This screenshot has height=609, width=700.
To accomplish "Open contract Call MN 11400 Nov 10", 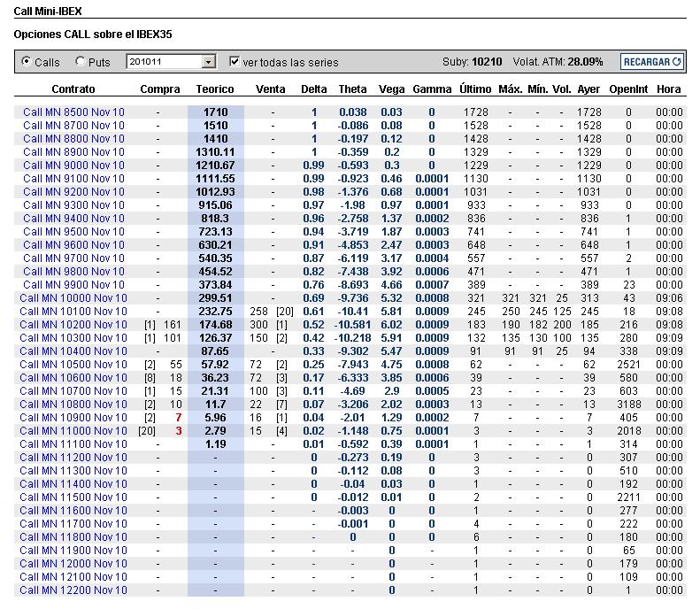I will tap(73, 484).
